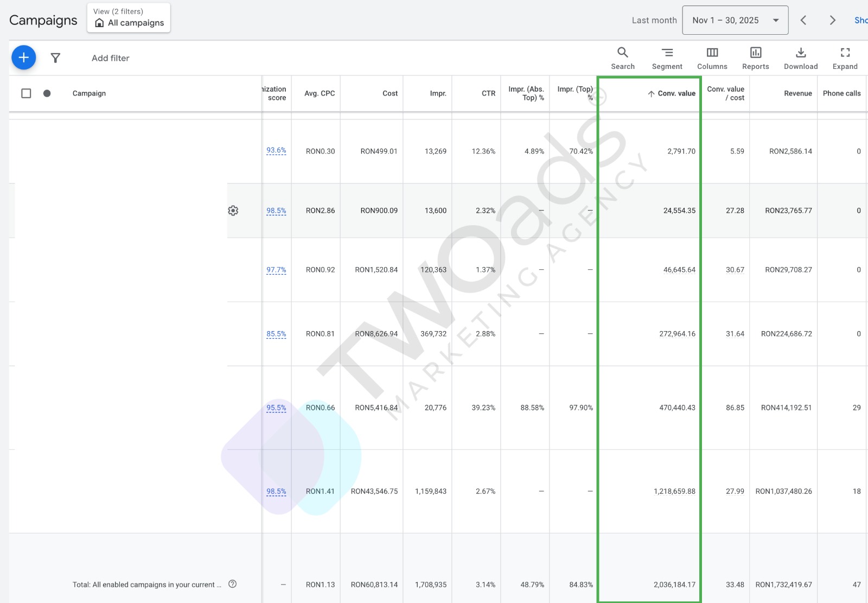
Task: Click the status dot column header
Action: click(x=47, y=93)
